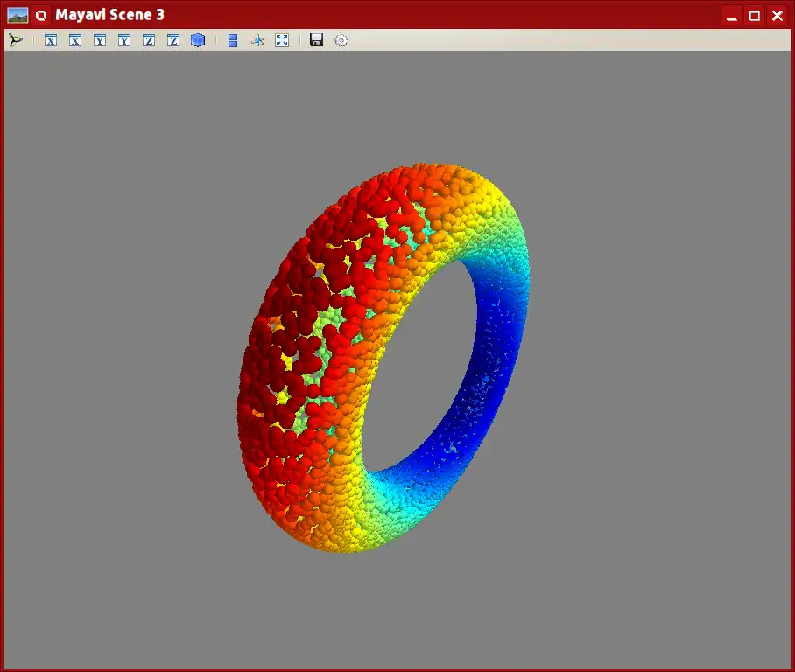
Task: Set view along the positive Z axis
Action: 149,40
